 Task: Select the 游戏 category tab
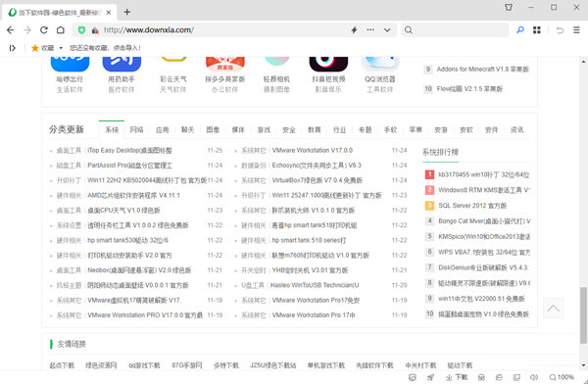pos(264,129)
